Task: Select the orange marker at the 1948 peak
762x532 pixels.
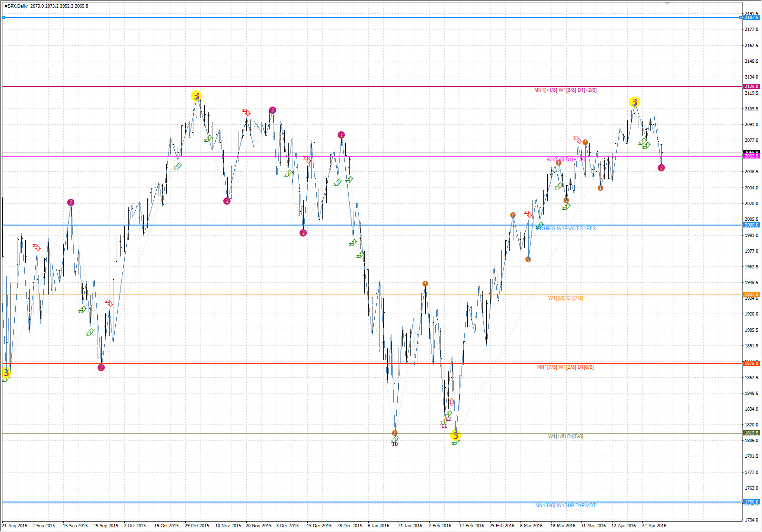Action: click(425, 284)
